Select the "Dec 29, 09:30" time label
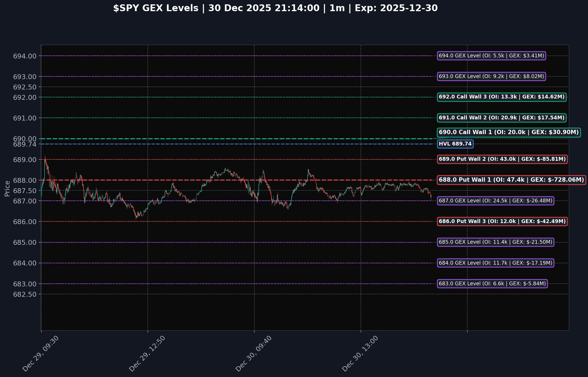The height and width of the screenshot is (377, 588). coord(40,354)
